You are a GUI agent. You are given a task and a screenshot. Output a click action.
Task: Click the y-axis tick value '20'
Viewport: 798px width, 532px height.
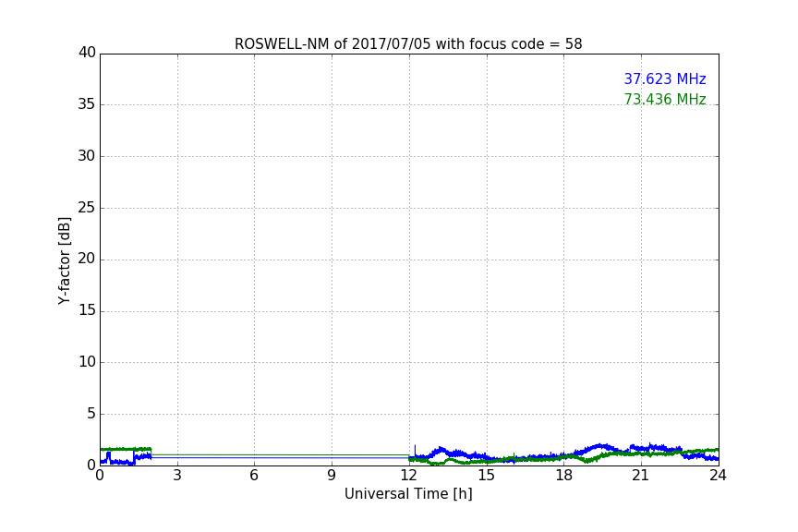coord(87,260)
